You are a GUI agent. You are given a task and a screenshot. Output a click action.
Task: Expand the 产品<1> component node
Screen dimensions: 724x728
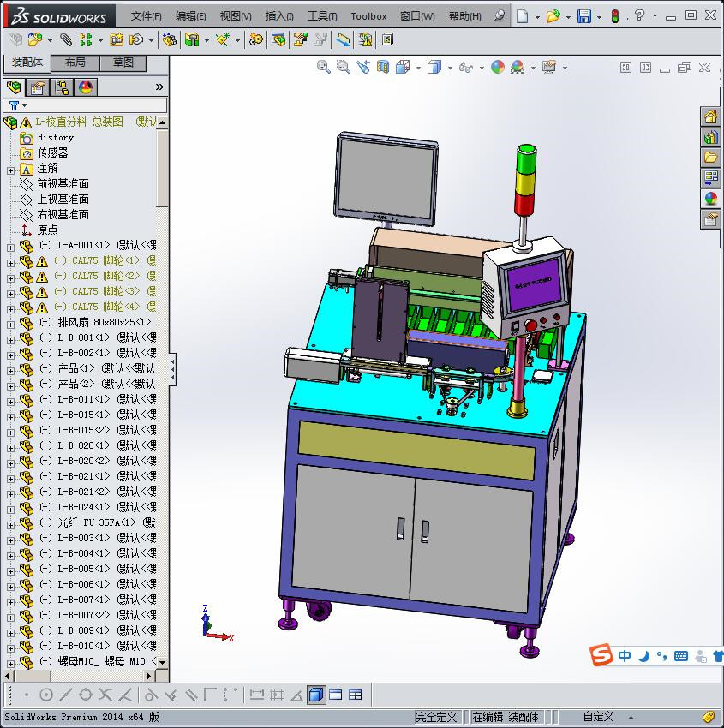(x=10, y=372)
